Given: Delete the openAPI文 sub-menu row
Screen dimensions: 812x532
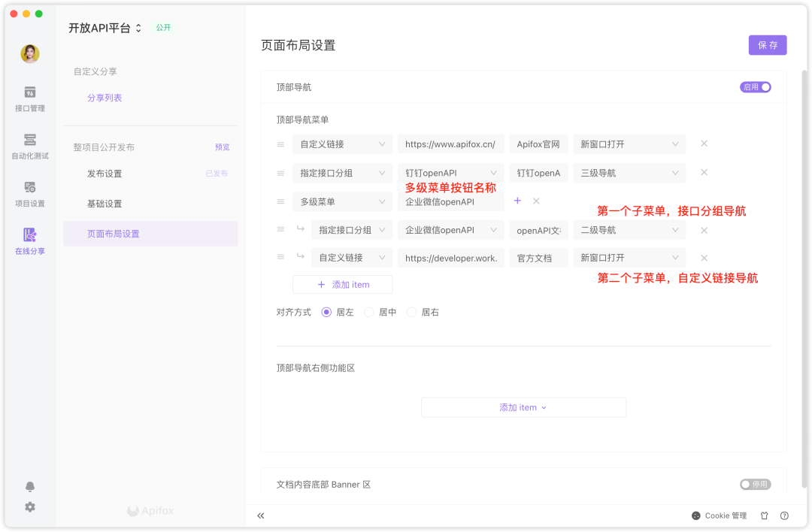Looking at the screenshot, I should [704, 230].
